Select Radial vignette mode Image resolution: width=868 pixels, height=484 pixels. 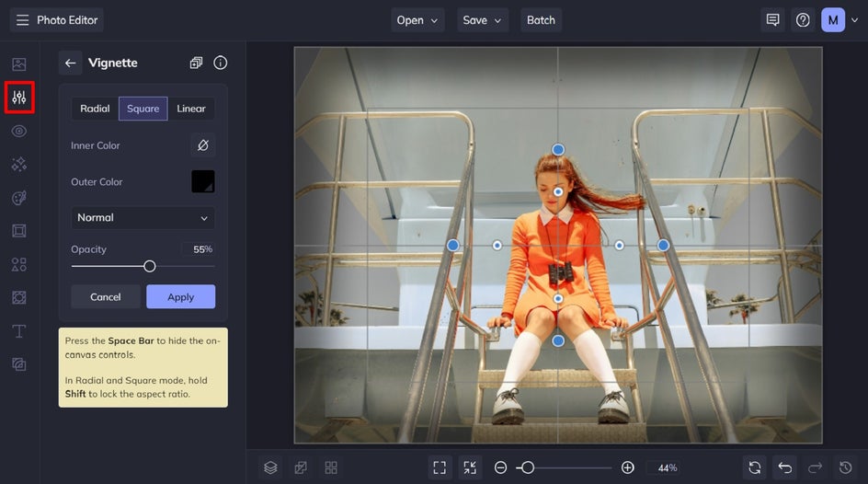click(x=95, y=109)
